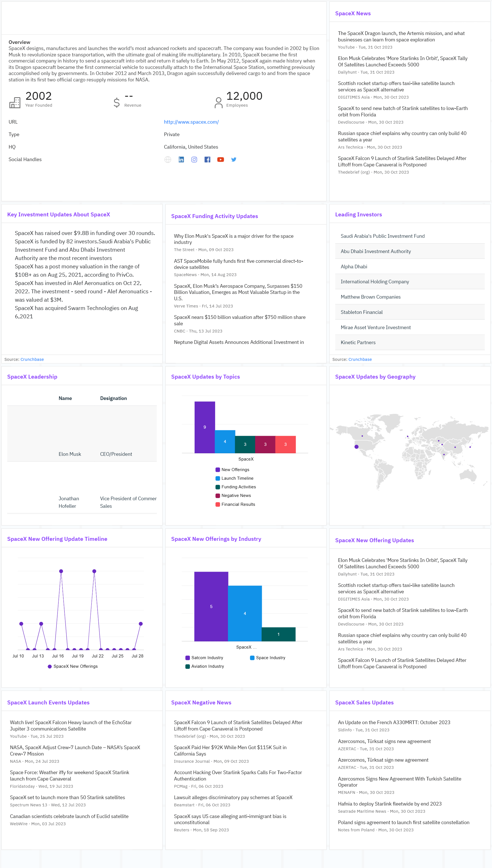This screenshot has height=868, width=492.
Task: Open 'Scottish rocket startup' article in New Offering Updates
Action: click(396, 589)
